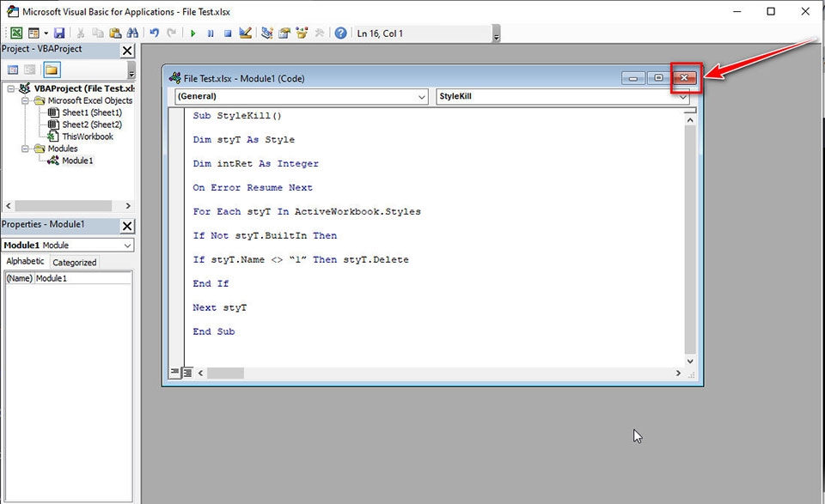
Task: Click the line 'If Not styT.BuiltIn Then'
Action: point(265,236)
